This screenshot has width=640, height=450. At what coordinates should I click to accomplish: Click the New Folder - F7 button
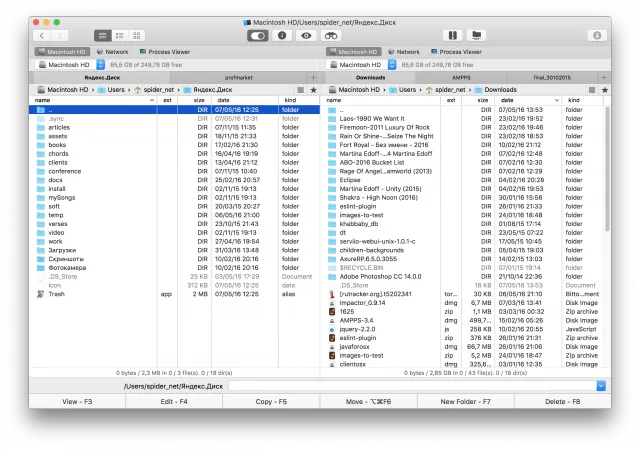click(466, 402)
